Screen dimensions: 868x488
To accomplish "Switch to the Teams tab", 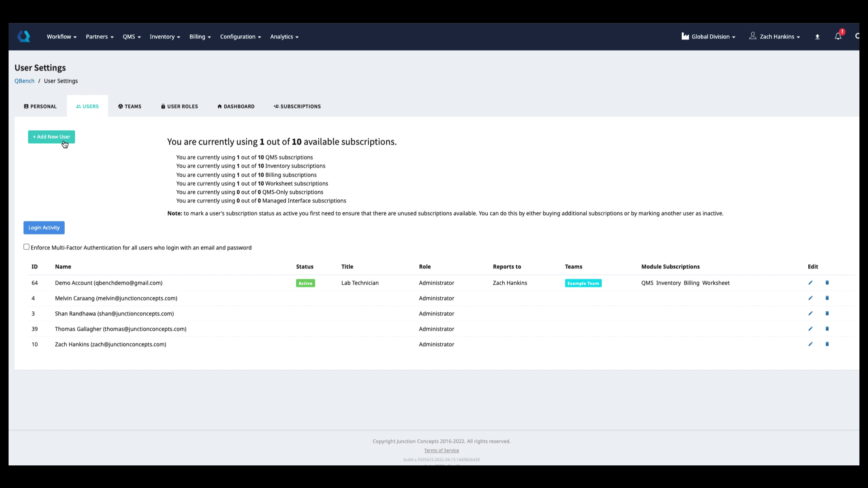I will pyautogui.click(x=130, y=107).
